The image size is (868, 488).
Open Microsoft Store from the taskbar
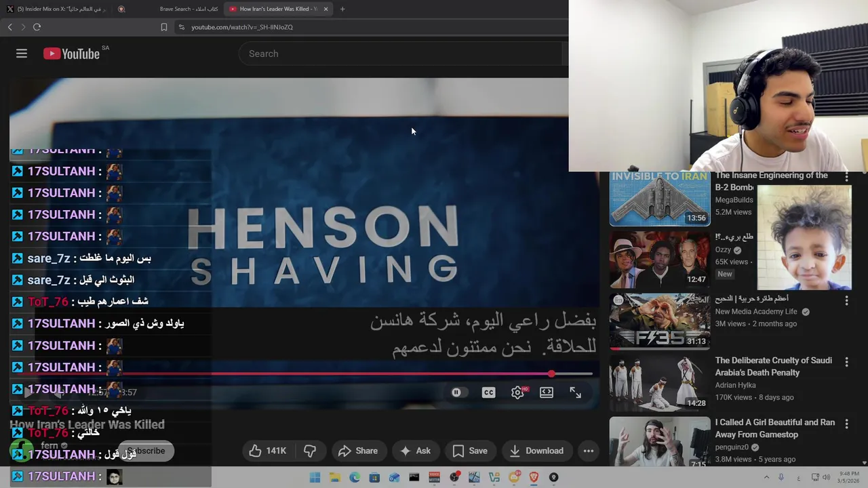click(374, 477)
